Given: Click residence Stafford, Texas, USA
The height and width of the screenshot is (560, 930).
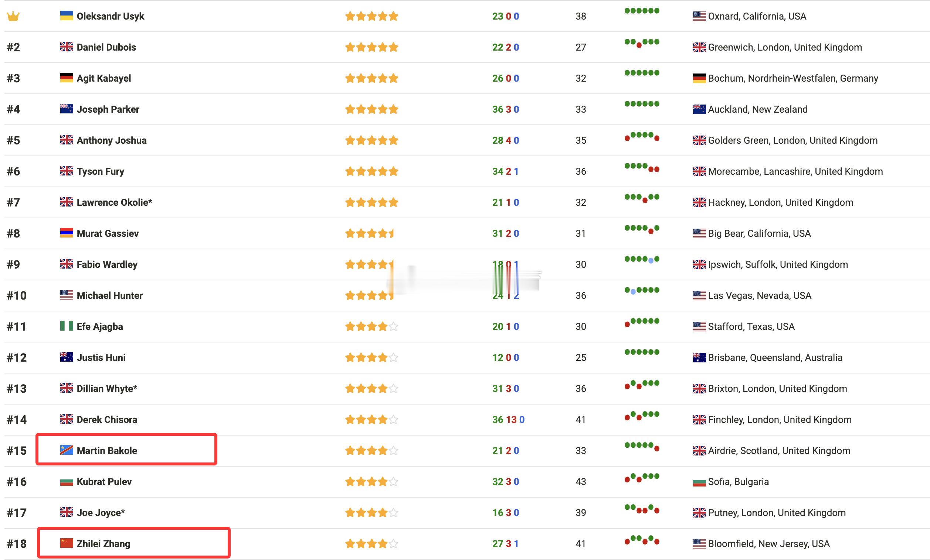Looking at the screenshot, I should pos(751,327).
